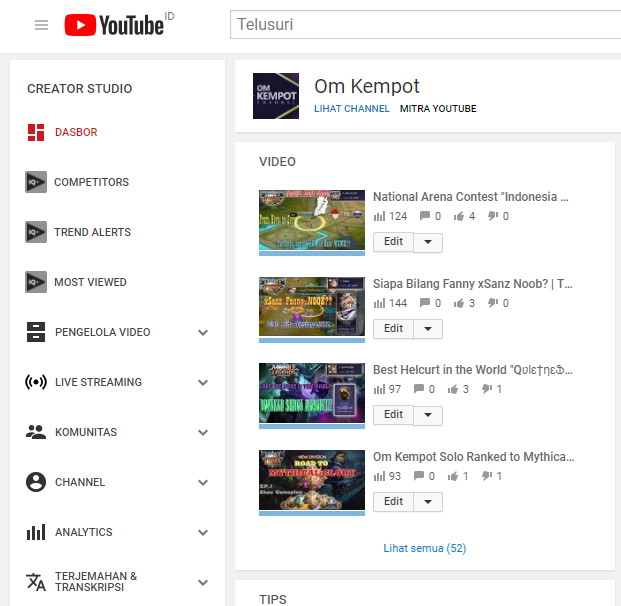Expand the Channel chevron

(203, 482)
